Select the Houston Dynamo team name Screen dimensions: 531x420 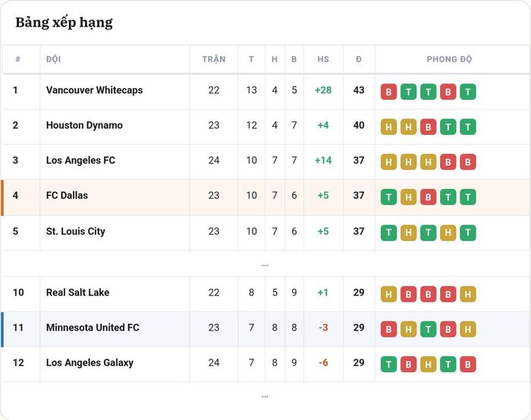(84, 125)
